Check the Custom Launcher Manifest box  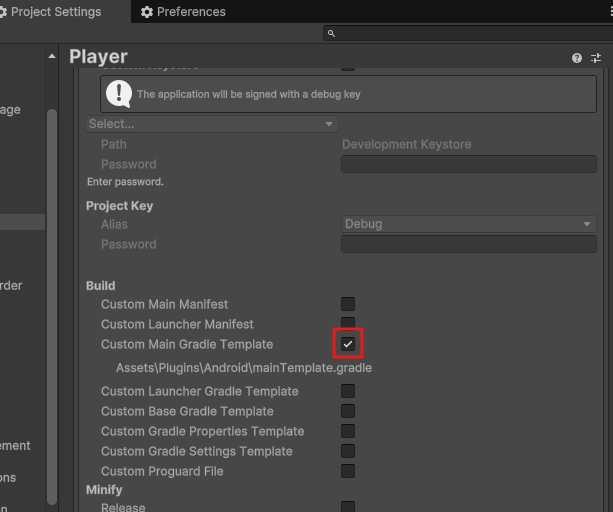pyautogui.click(x=348, y=323)
